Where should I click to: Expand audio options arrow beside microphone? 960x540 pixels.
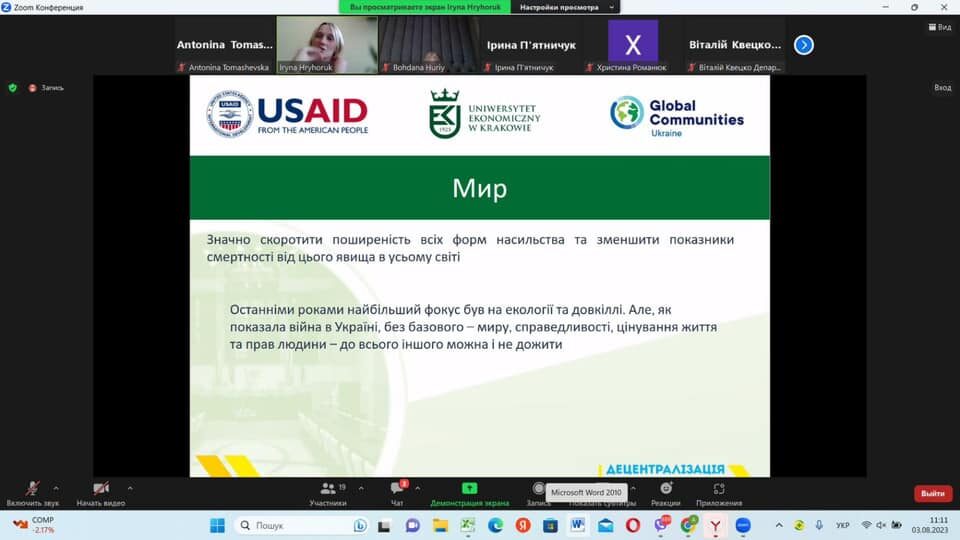56,488
